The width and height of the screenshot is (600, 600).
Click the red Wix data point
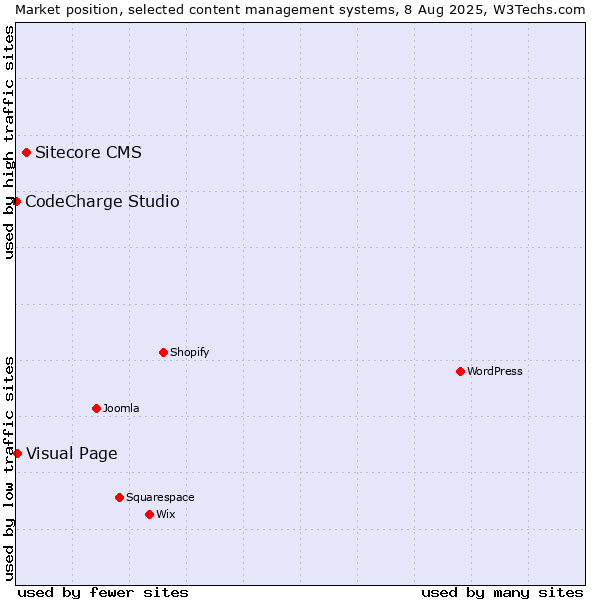click(x=150, y=514)
